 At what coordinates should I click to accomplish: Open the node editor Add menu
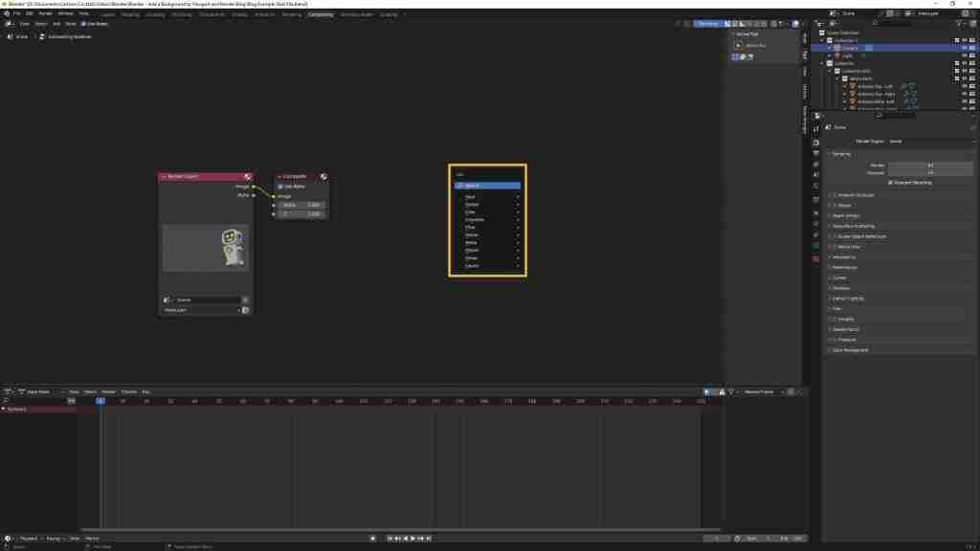click(x=56, y=24)
